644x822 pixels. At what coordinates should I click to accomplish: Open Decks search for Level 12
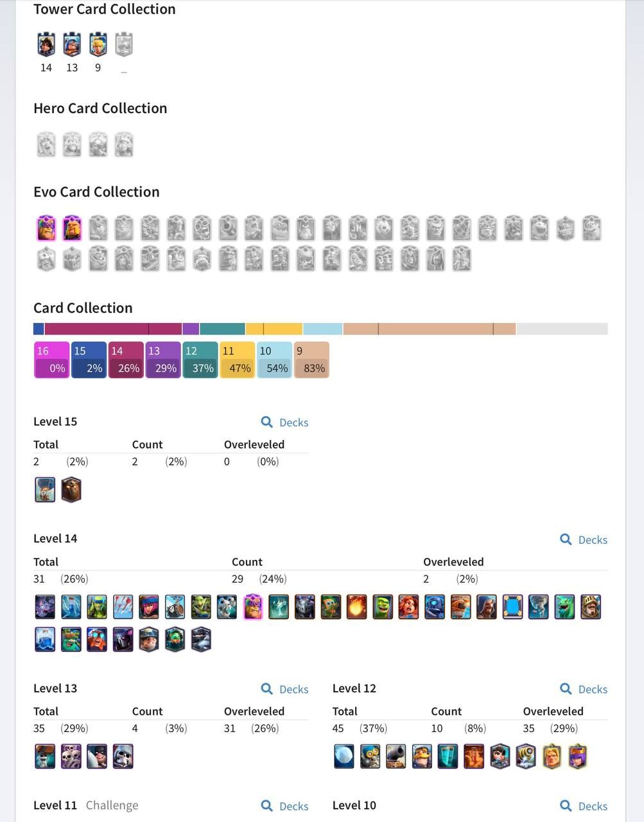584,689
